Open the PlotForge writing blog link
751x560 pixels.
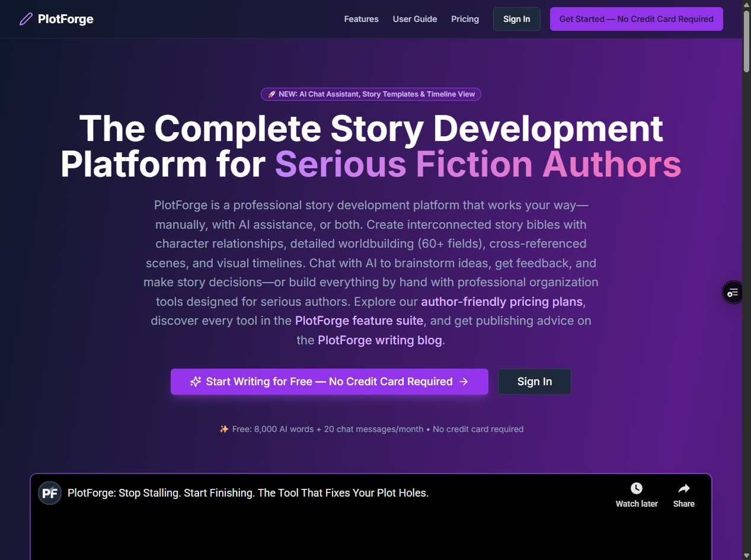point(379,340)
